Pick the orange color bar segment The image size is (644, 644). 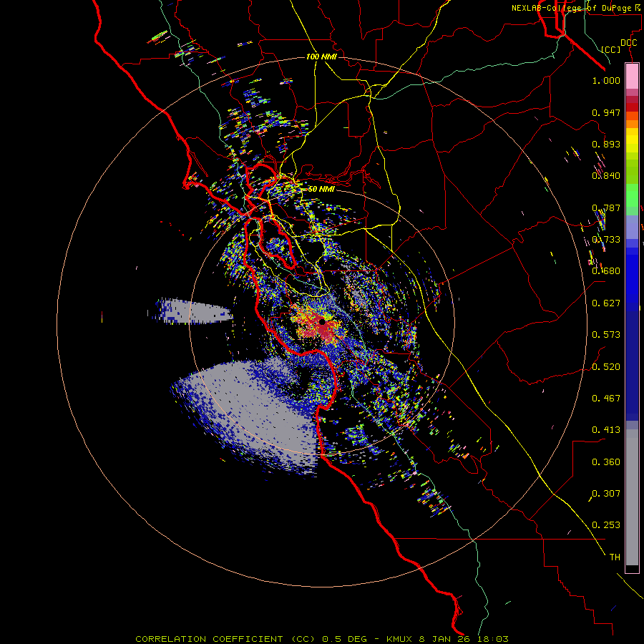pos(632,125)
